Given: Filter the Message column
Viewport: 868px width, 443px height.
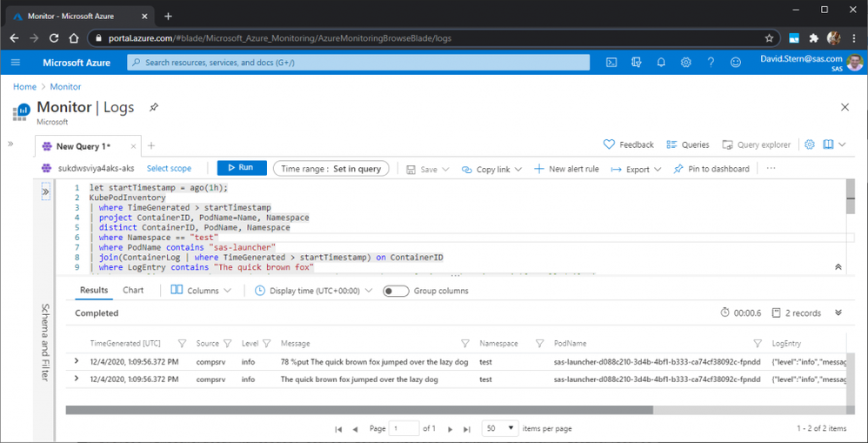Looking at the screenshot, I should click(465, 343).
